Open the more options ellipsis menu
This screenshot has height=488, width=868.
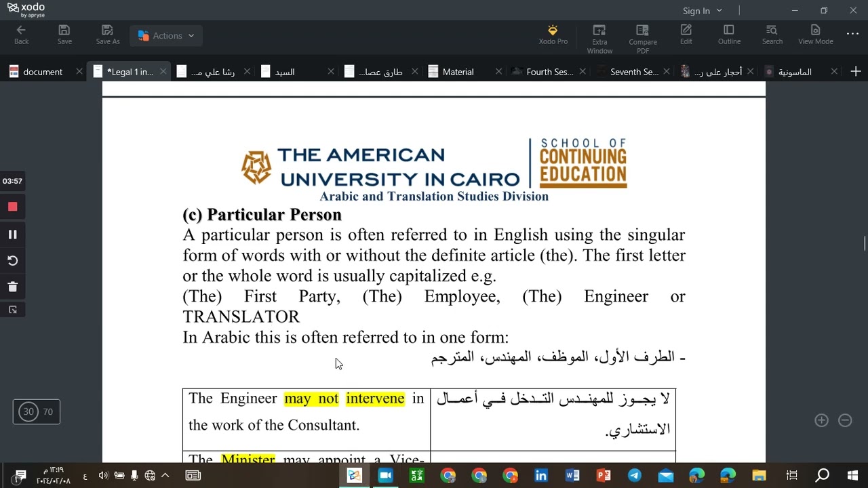[x=852, y=34]
